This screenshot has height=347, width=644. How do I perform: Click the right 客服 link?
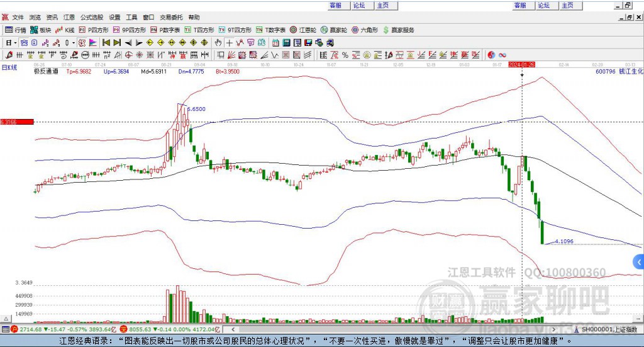click(x=520, y=5)
